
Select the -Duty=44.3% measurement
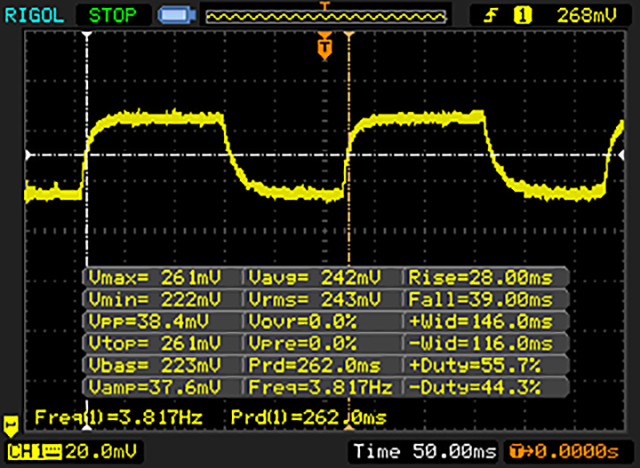475,387
